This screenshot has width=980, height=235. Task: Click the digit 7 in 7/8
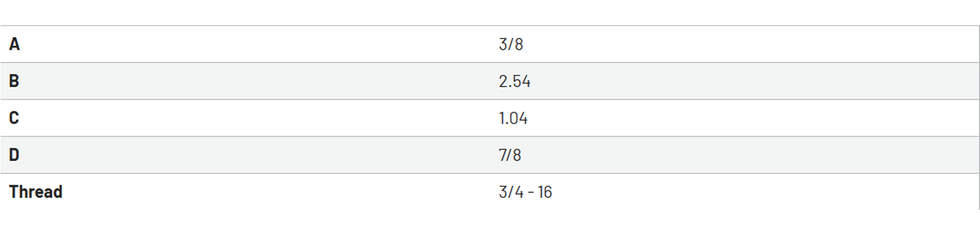click(x=502, y=155)
